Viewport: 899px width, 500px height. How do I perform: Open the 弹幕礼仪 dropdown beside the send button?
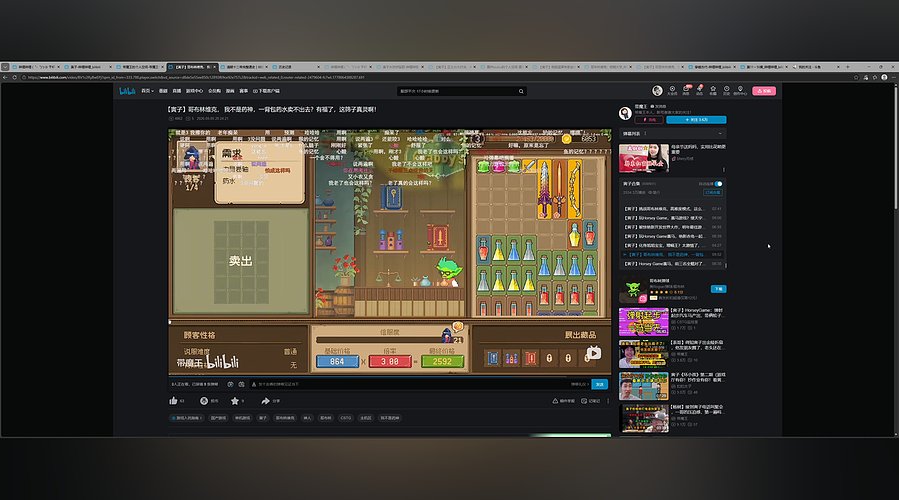coord(579,384)
